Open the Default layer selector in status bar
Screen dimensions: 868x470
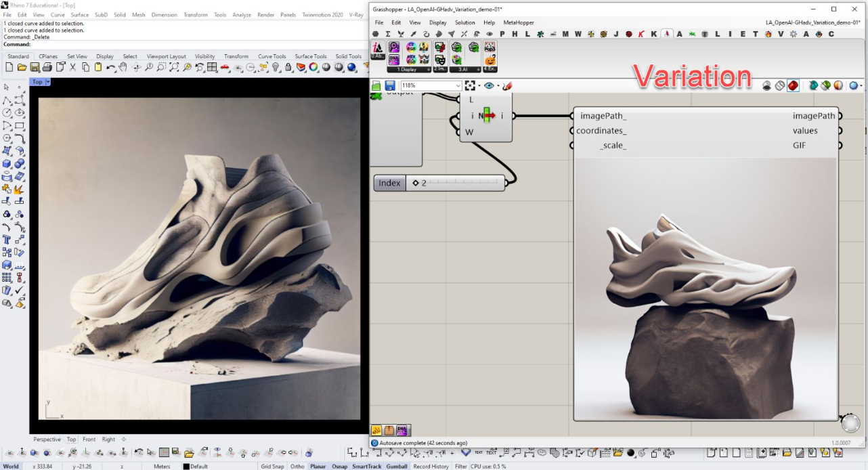[x=199, y=467]
